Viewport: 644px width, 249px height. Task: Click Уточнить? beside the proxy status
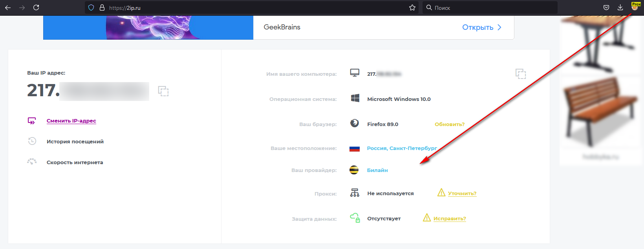462,194
